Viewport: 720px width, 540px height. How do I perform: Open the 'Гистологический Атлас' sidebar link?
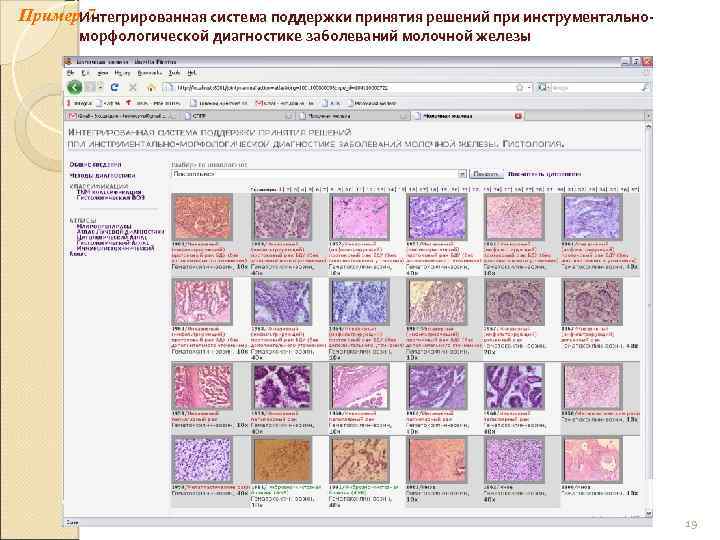112,243
